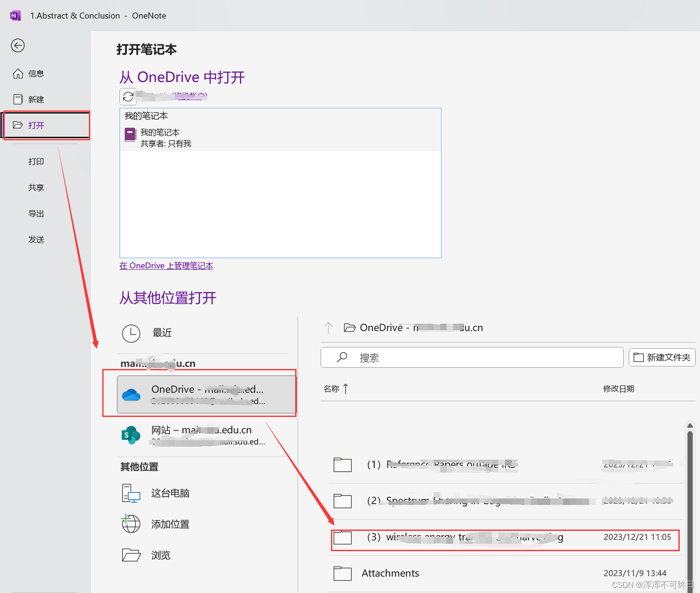
Task: Open folder numbered (1)
Action: [x=505, y=465]
